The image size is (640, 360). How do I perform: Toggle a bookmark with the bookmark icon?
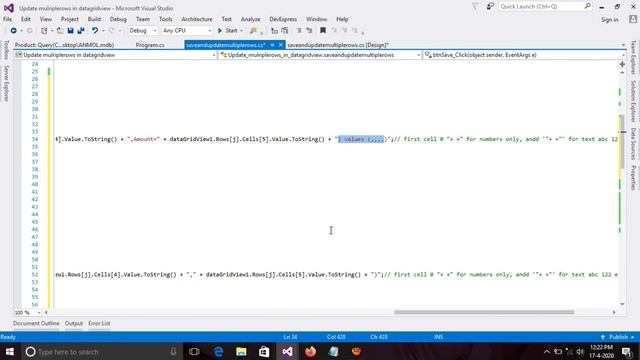click(x=323, y=31)
